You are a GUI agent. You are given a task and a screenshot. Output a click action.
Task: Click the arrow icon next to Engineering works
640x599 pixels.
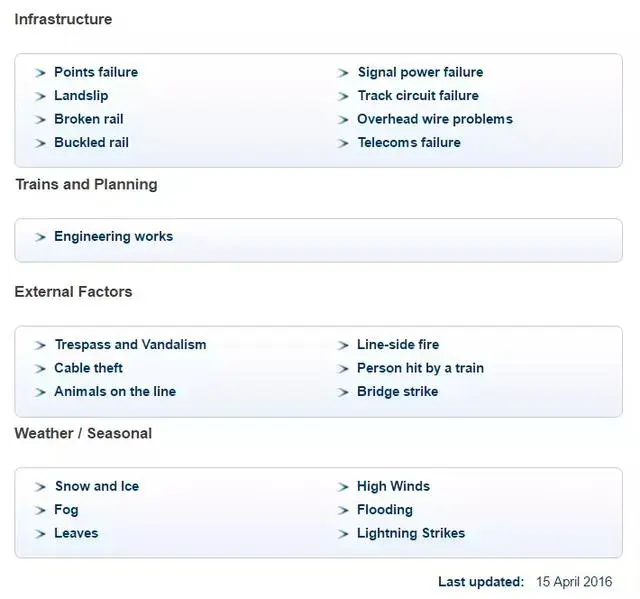40,237
